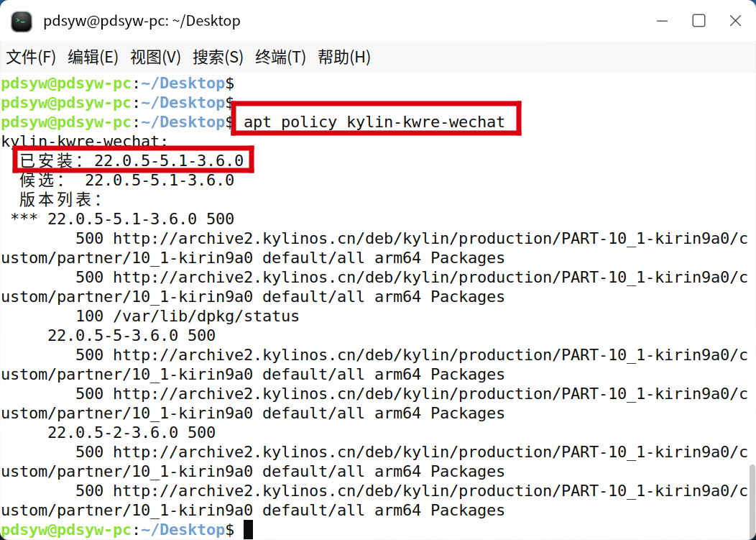Click the cursor block at last prompt
Image resolution: width=756 pixels, height=540 pixels.
pos(248,529)
